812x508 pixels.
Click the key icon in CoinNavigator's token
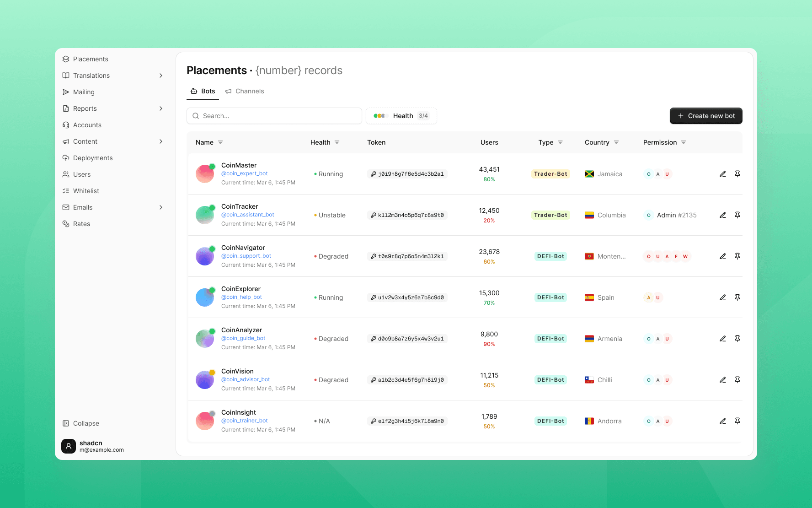pyautogui.click(x=374, y=256)
